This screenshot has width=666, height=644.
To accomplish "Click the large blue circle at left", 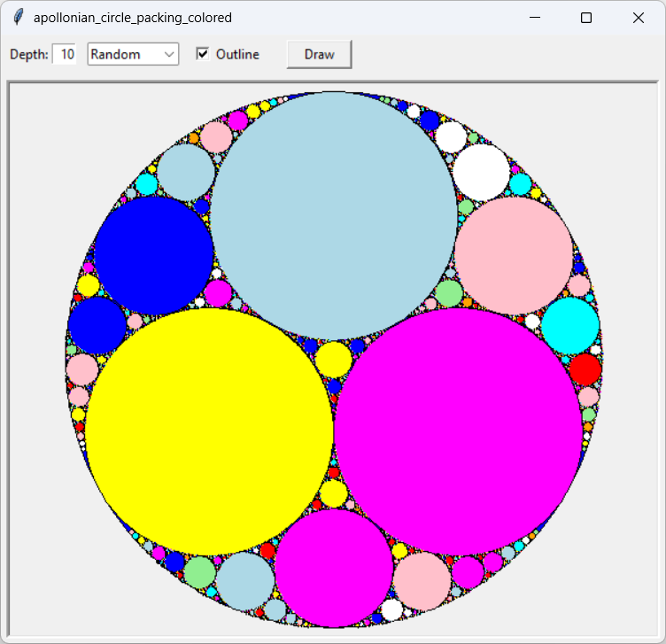I will pos(154,256).
